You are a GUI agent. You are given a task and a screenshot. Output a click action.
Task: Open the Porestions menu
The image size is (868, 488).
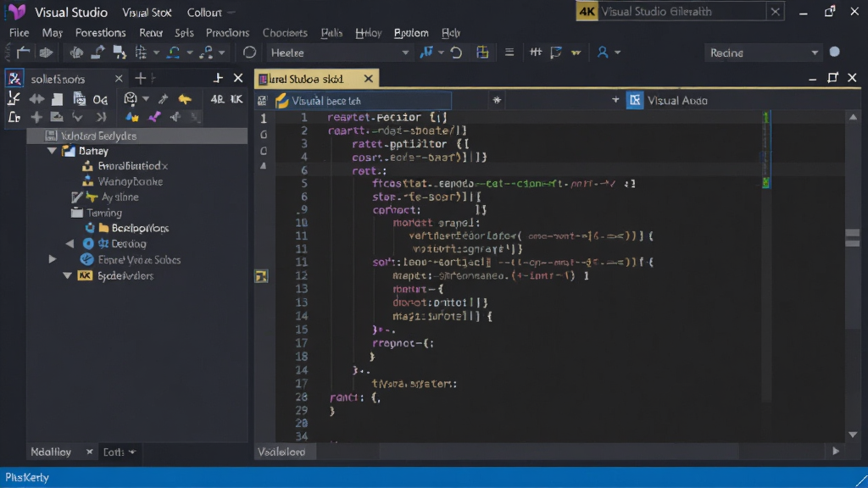click(x=100, y=33)
